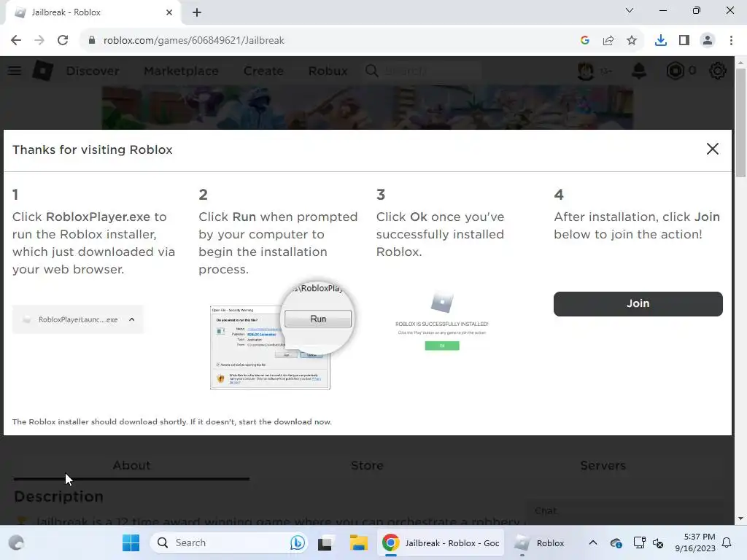Open the network tray icon
The height and width of the screenshot is (560, 747).
coord(639,542)
